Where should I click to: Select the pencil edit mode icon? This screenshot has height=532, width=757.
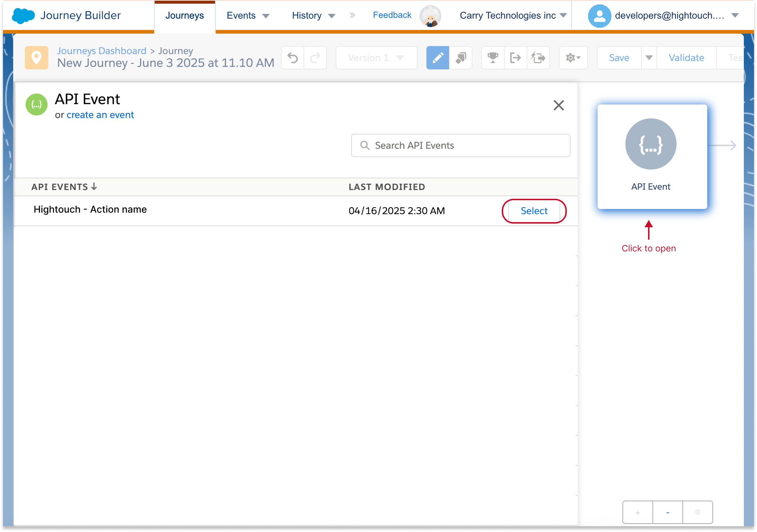click(x=437, y=58)
